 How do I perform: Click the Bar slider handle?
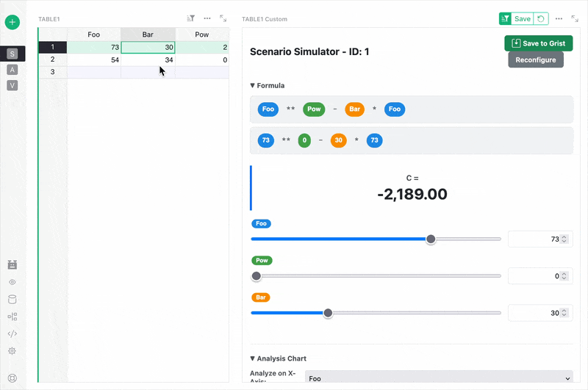[329, 313]
